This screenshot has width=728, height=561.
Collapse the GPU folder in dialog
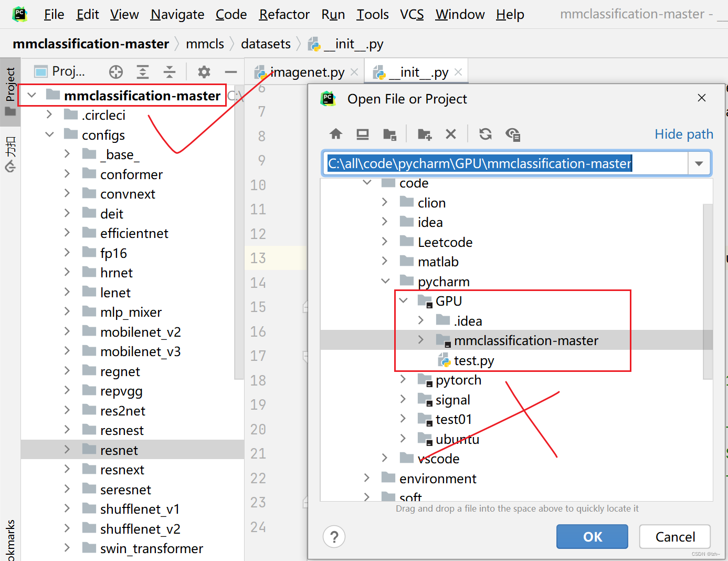click(404, 300)
